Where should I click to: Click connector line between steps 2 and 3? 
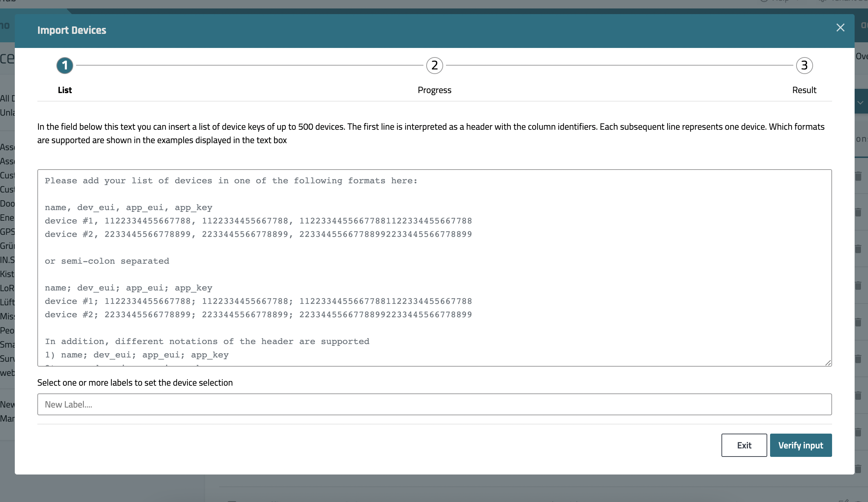click(x=619, y=66)
